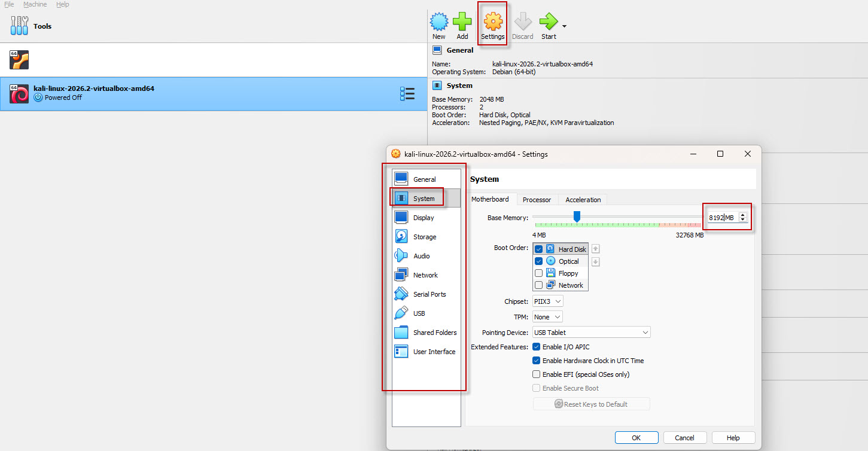The width and height of the screenshot is (868, 451).
Task: Switch to the Acceleration tab
Action: click(583, 200)
